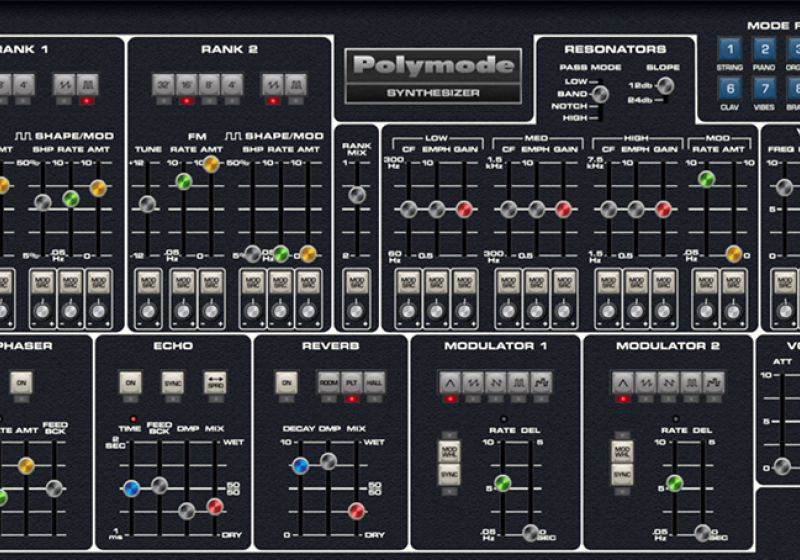Select square waveform in Modulator 2
This screenshot has height=560, width=800.
[691, 382]
